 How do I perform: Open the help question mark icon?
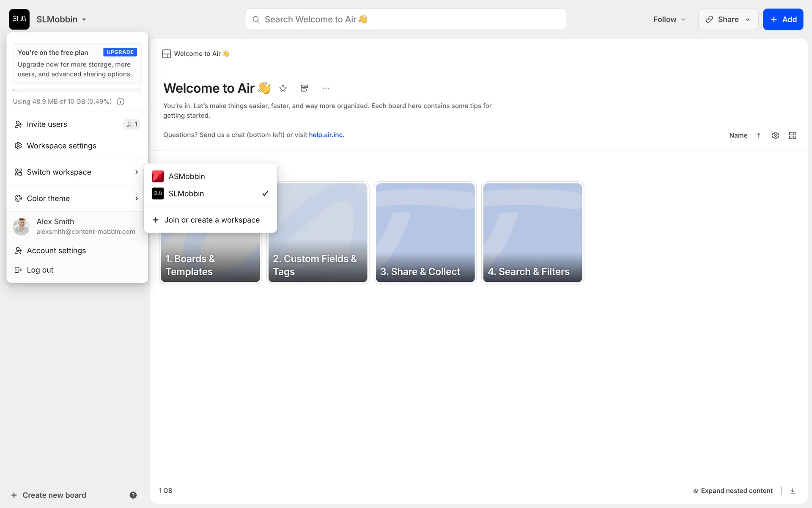tap(133, 495)
